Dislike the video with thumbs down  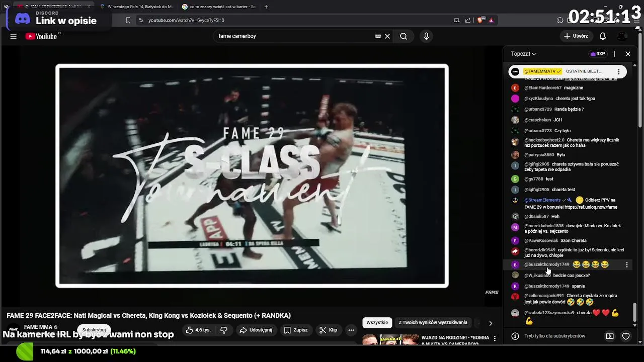(224, 330)
